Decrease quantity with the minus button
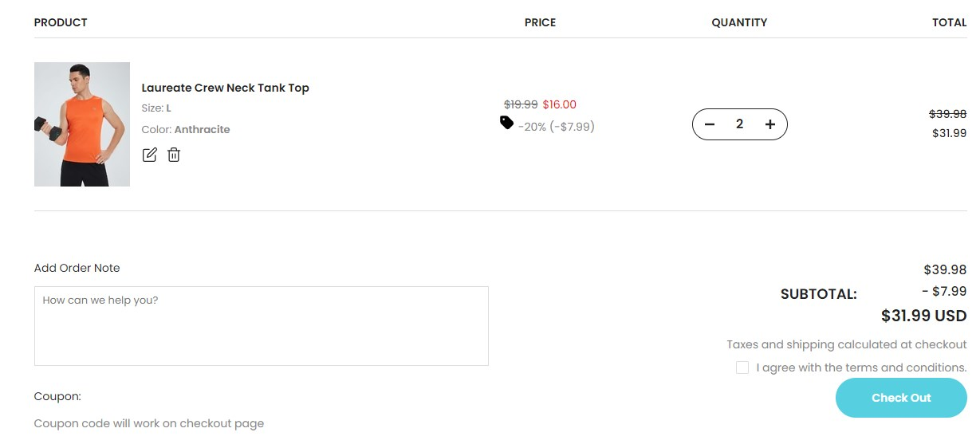 710,124
